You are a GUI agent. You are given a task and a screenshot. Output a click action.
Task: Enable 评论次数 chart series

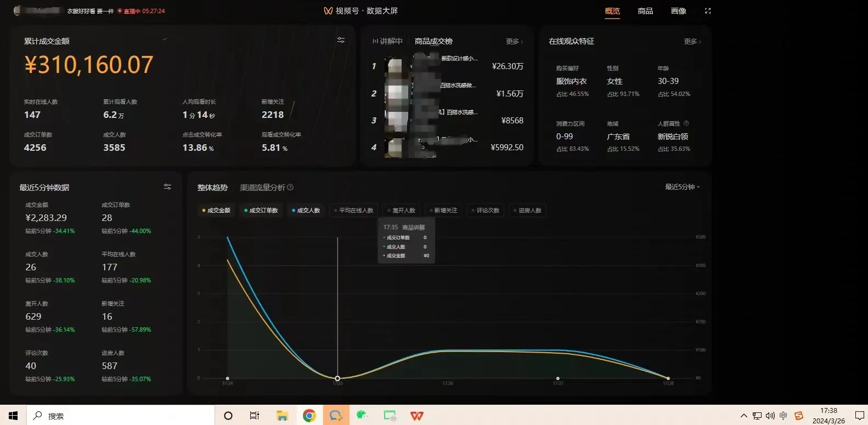[x=485, y=211]
